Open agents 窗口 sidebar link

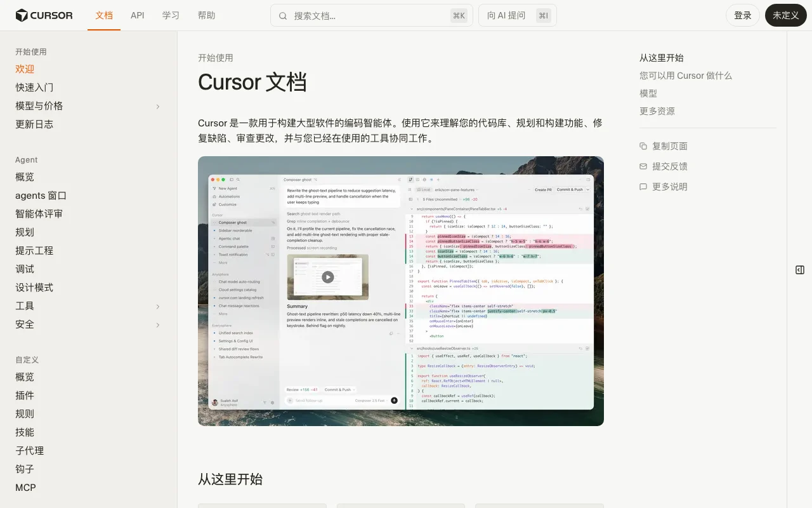tap(41, 196)
